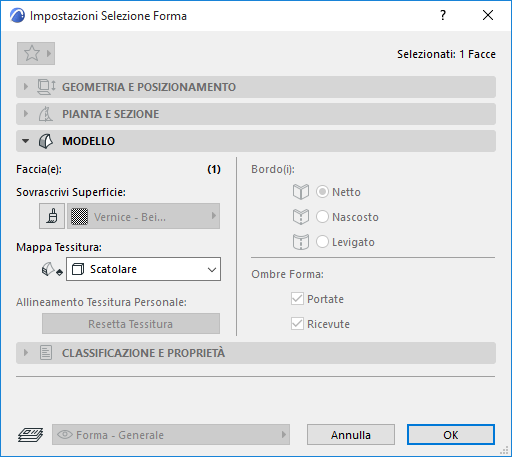Click the Annulla button
The width and height of the screenshot is (512, 457).
click(x=351, y=435)
